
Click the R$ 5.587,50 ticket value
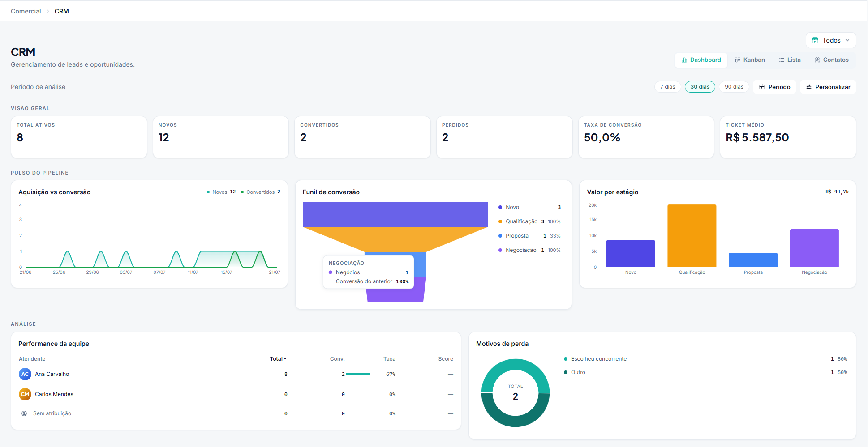(x=757, y=137)
